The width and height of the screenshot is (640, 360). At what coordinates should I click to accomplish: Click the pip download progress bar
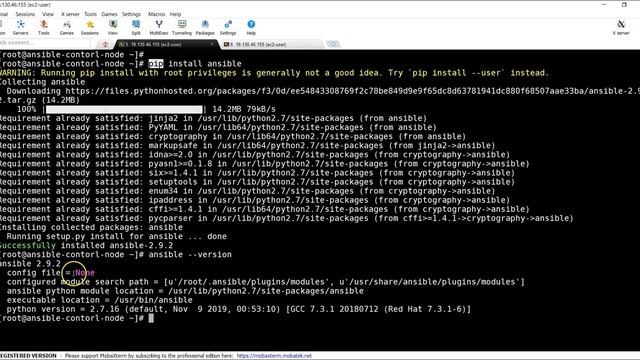[124, 109]
